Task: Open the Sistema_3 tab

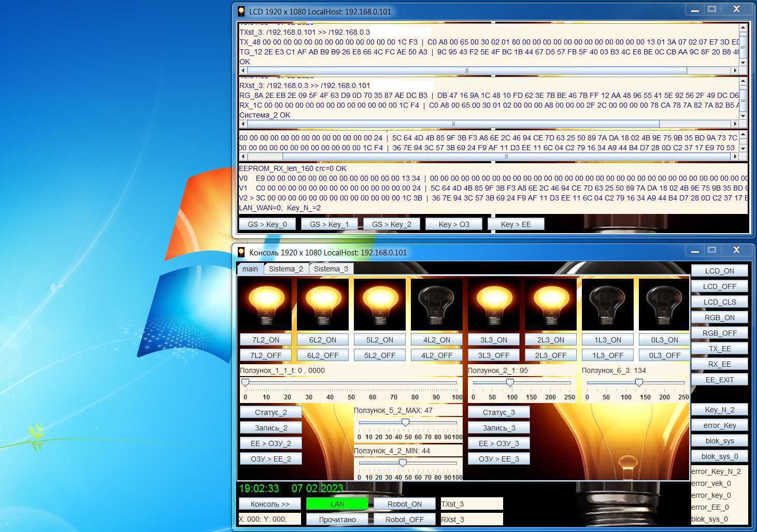Action: [x=331, y=269]
